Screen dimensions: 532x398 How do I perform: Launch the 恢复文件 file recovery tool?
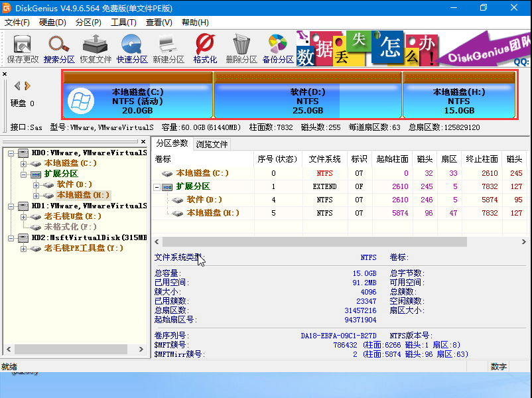point(96,48)
